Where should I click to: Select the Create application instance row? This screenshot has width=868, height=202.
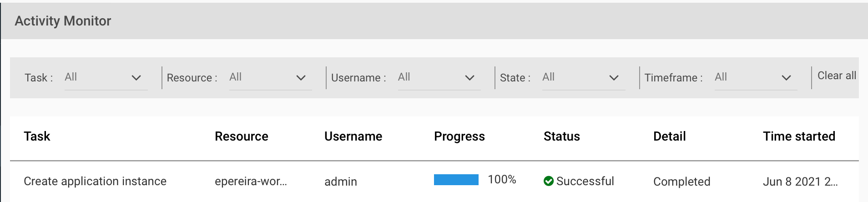(x=434, y=182)
